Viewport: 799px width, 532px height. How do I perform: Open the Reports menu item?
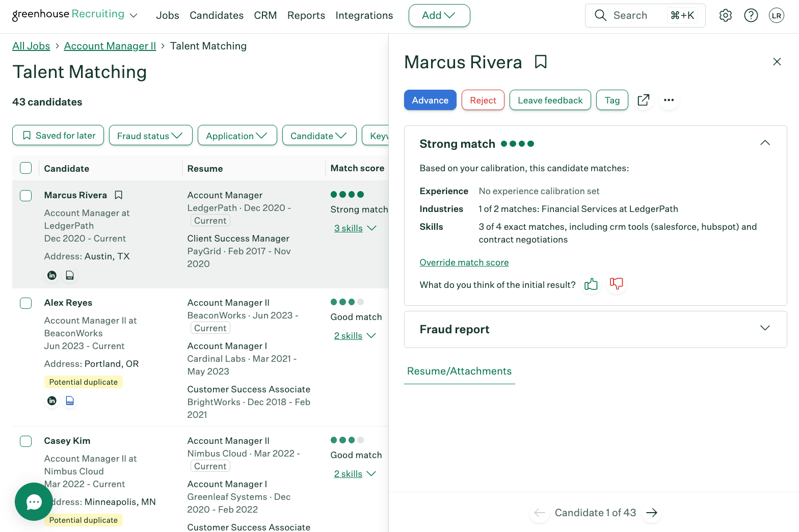click(306, 16)
